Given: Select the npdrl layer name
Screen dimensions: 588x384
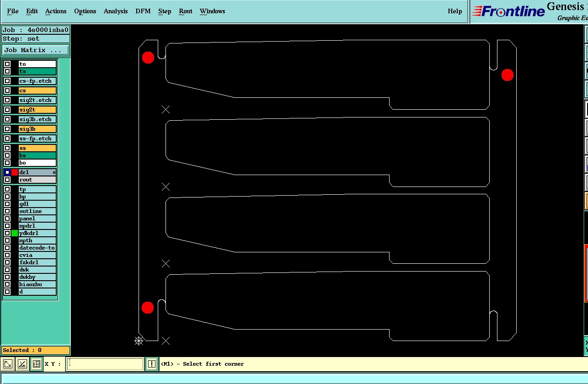Looking at the screenshot, I should [x=37, y=226].
